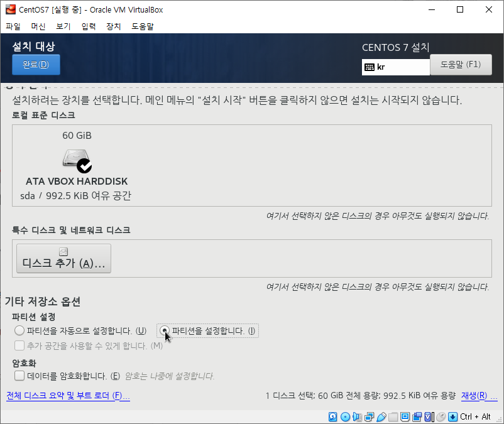Click the 도움말 (F1) help button
This screenshot has height=424, width=504.
tap(461, 65)
